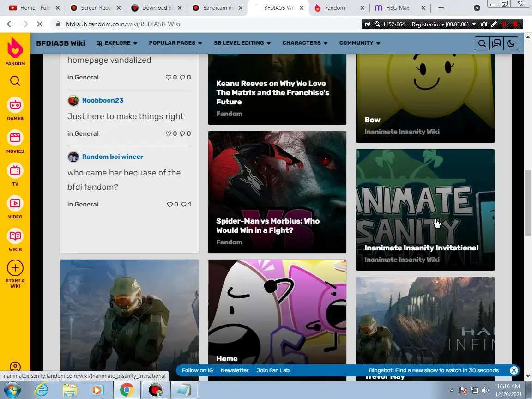
Task: Click the page vertical scrollbar thumb
Action: tap(528, 203)
